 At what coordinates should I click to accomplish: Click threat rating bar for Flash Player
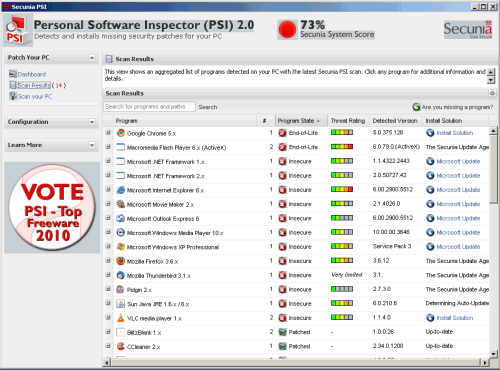pos(342,146)
